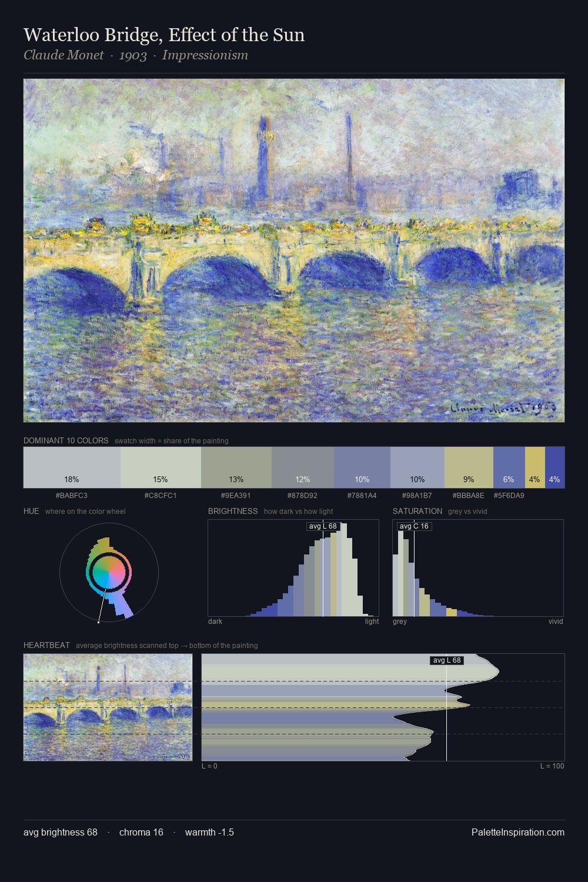Click the hex code #BBBA8E label
Image resolution: width=588 pixels, height=882 pixels.
(x=469, y=496)
